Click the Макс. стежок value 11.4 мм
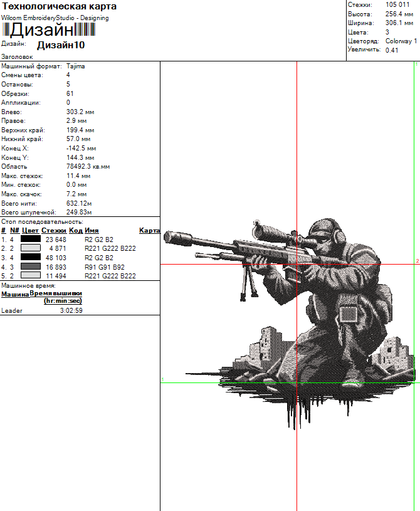 pos(78,176)
